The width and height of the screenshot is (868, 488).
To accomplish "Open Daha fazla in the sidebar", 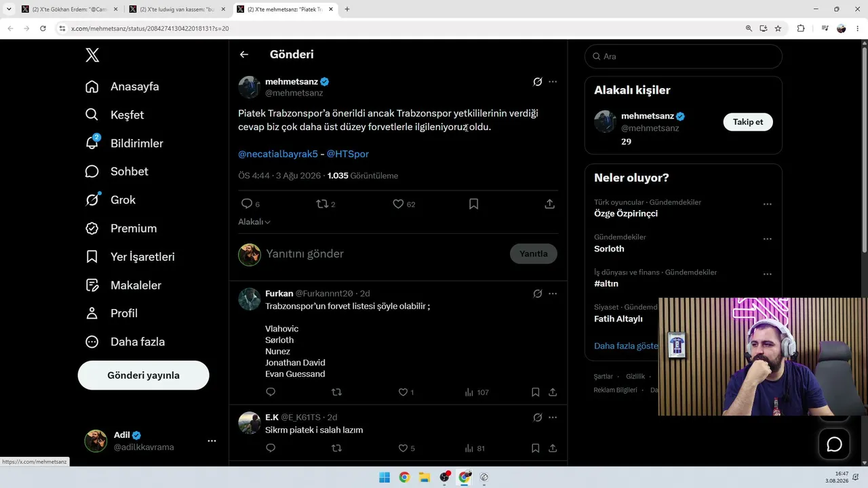I will (125, 342).
